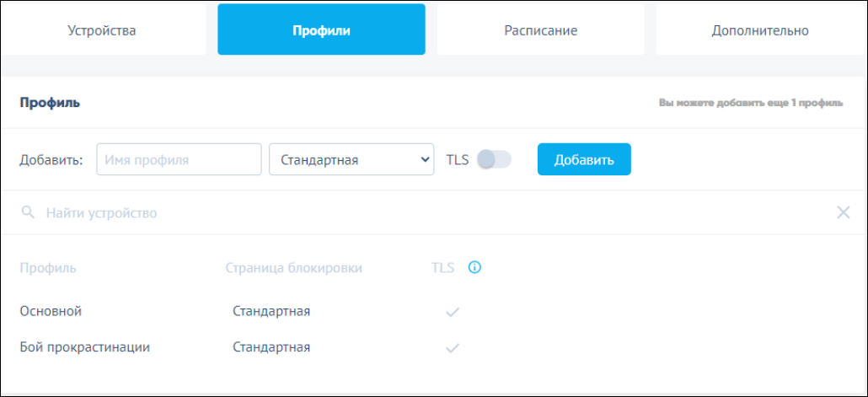
Task: Focus the Имя профиля input field
Action: (179, 159)
